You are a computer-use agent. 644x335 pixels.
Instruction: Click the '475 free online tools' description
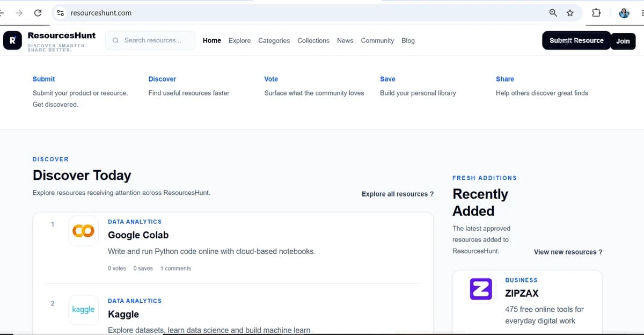(x=544, y=315)
